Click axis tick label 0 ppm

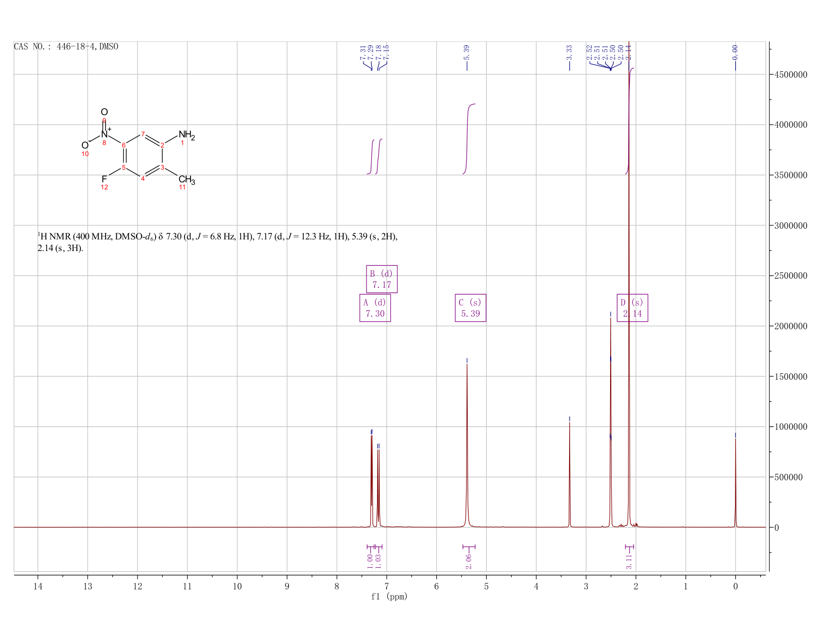coord(735,586)
